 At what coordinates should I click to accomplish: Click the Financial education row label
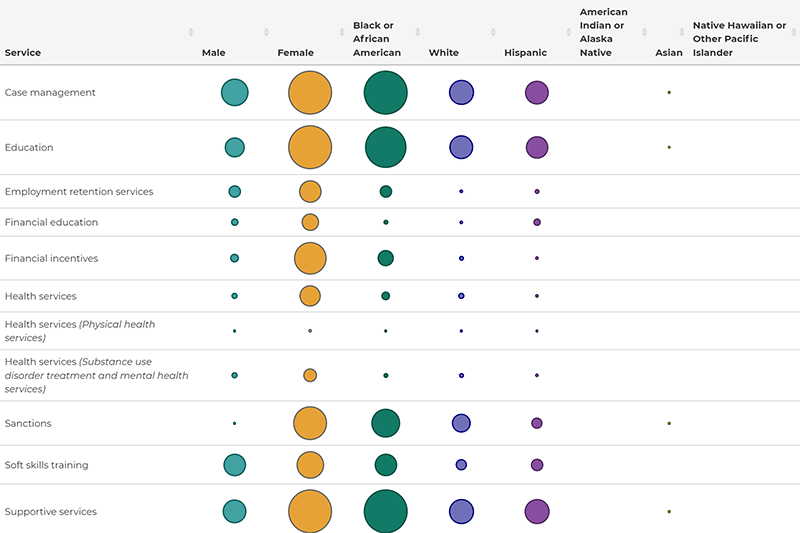point(52,222)
